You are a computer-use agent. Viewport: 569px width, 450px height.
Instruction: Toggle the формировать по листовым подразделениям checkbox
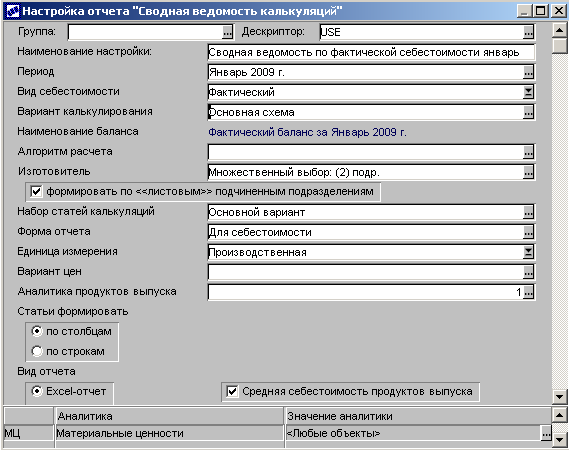pyautogui.click(x=36, y=191)
